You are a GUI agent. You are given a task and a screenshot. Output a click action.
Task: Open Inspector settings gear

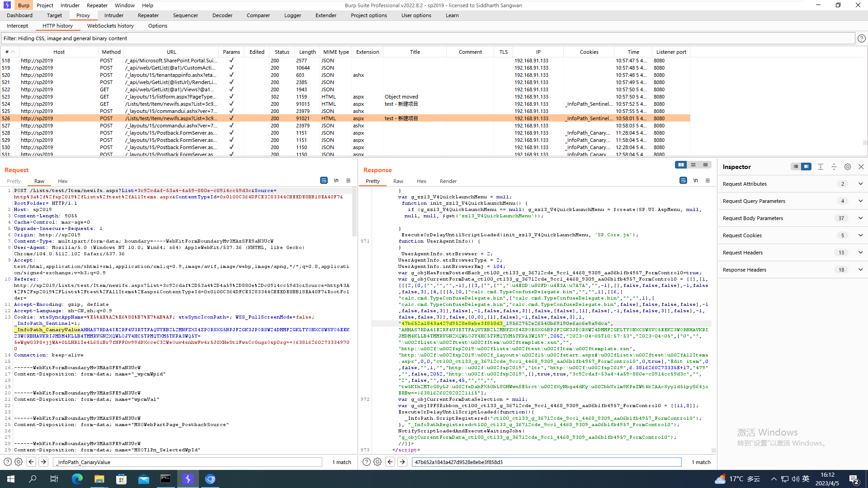[848, 167]
